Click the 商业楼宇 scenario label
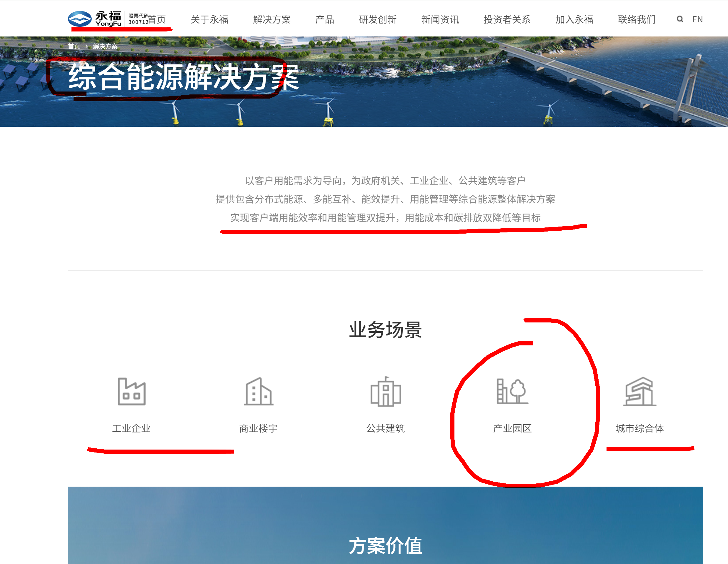728x564 pixels. (259, 428)
